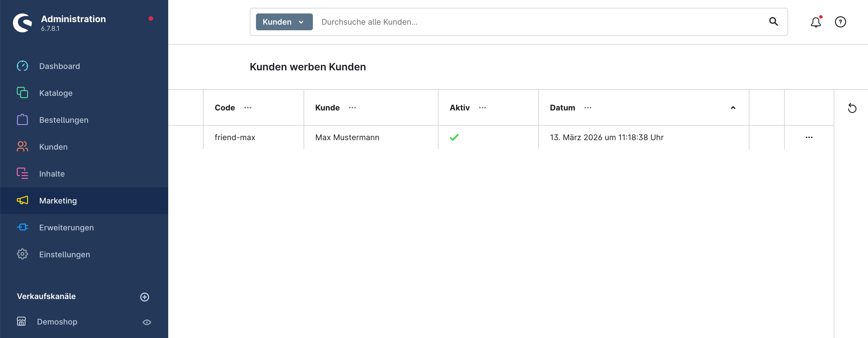Screen dimensions: 868x338
Task: Open Aktiv column options menu
Action: [482, 108]
